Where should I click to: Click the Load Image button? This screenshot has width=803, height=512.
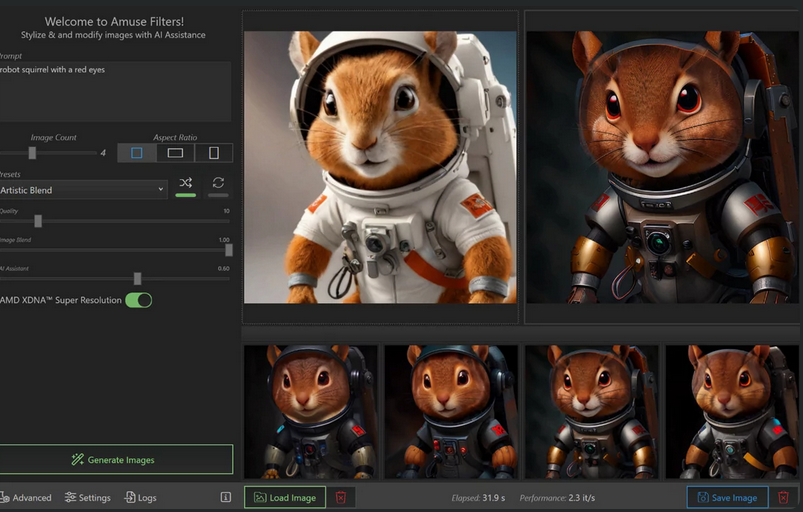point(285,497)
